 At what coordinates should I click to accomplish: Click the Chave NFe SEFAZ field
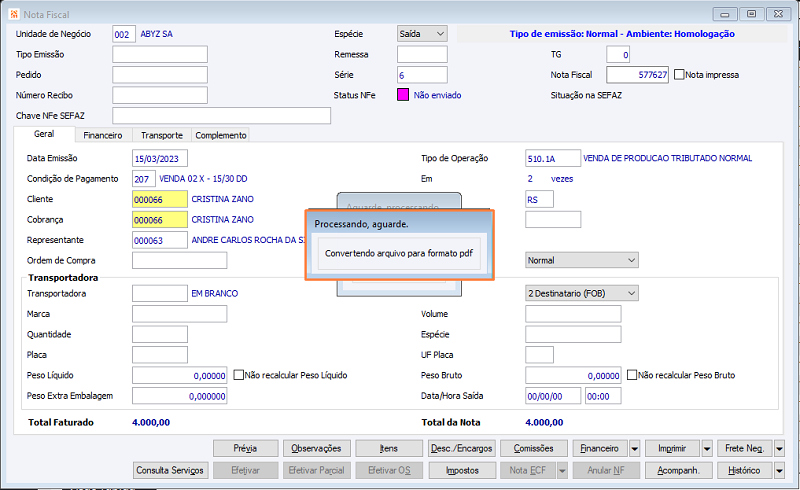(x=221, y=115)
